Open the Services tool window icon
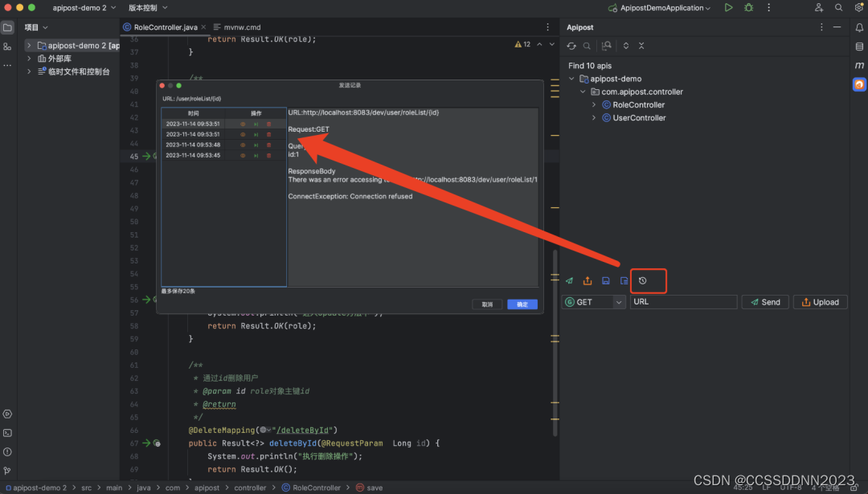The width and height of the screenshot is (868, 494). point(7,414)
